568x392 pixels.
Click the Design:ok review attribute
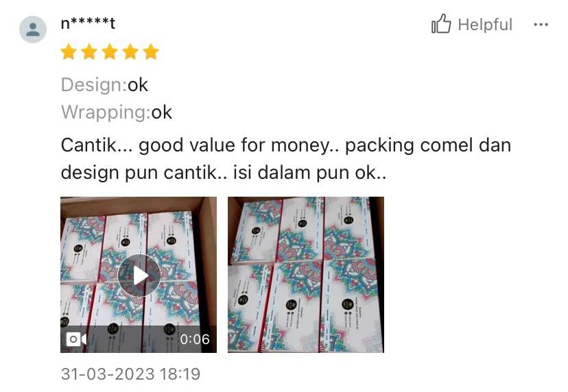(x=104, y=85)
